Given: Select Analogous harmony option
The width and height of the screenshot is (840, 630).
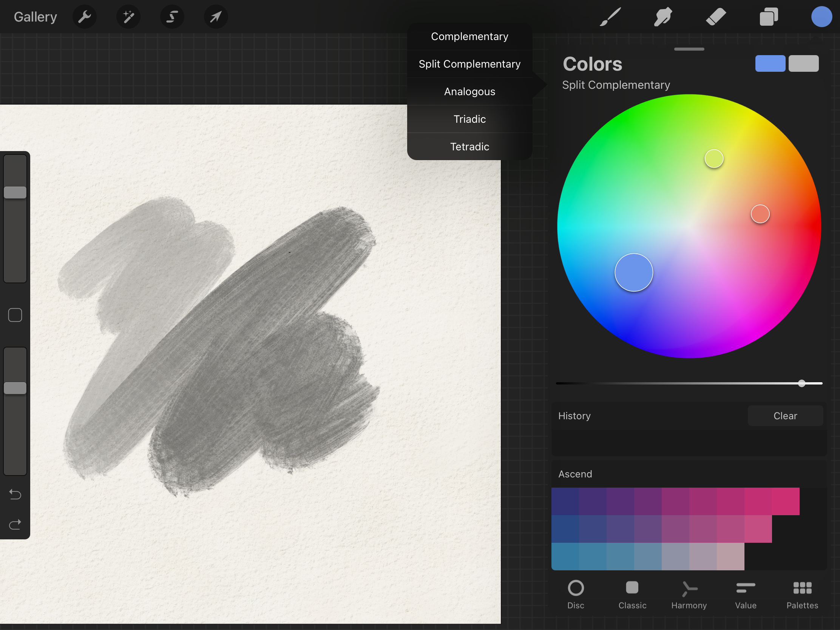Looking at the screenshot, I should [469, 91].
